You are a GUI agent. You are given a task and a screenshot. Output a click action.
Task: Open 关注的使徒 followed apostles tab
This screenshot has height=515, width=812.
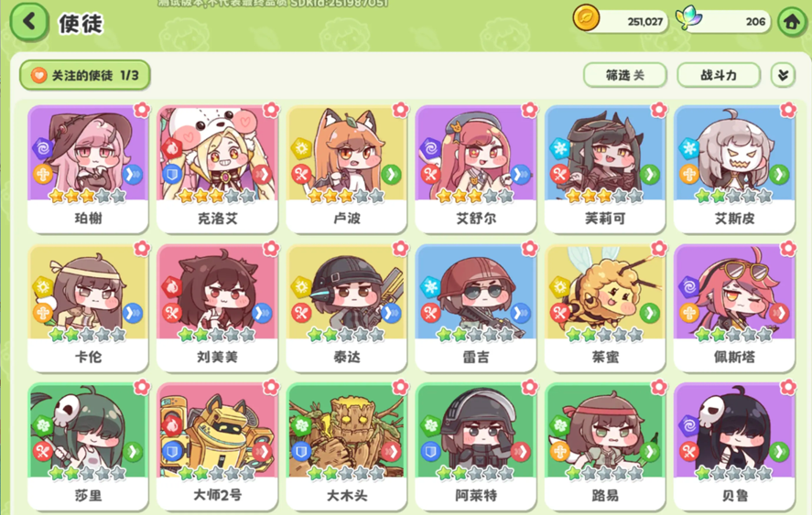click(x=85, y=76)
